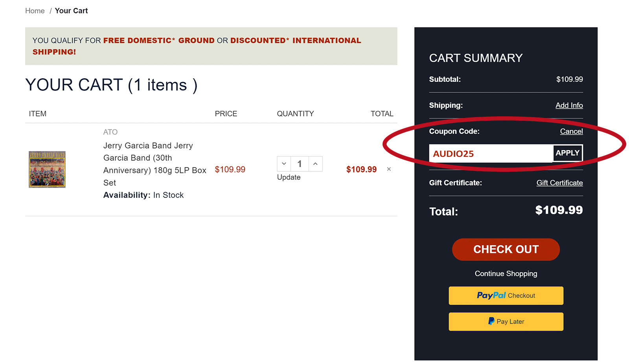Click the CHECK OUT button

pyautogui.click(x=506, y=249)
